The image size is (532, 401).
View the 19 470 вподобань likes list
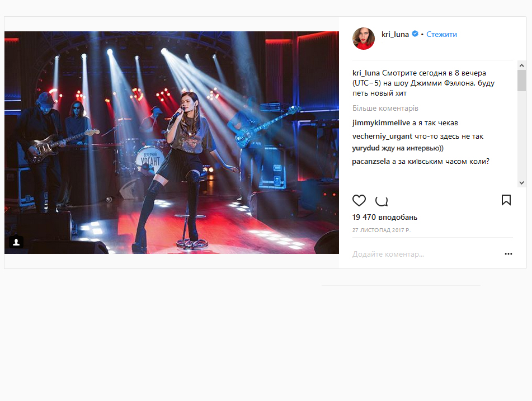tap(385, 217)
